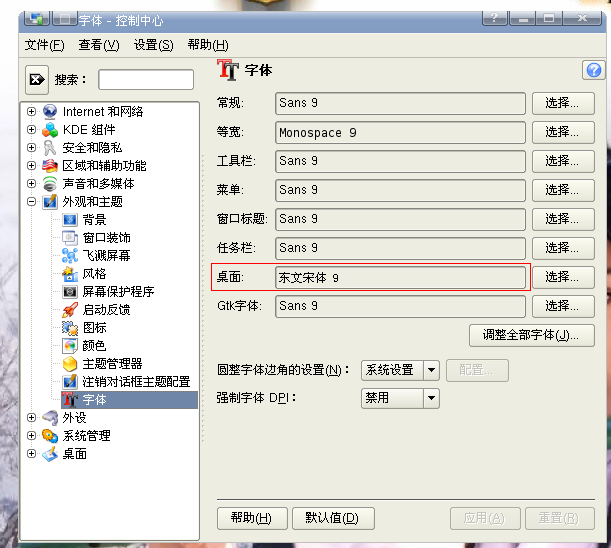The image size is (611, 548).
Task: Select the 飞溅屏幕 tree entry label
Action: pyautogui.click(x=106, y=255)
